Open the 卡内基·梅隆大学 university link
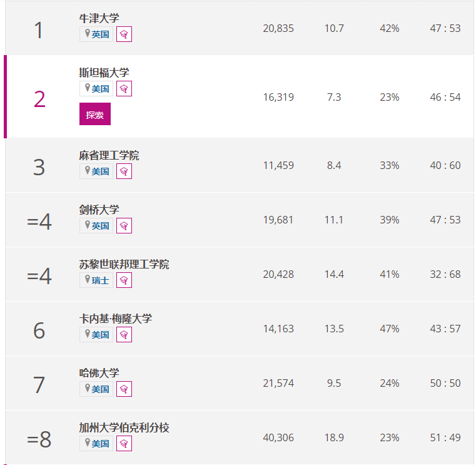Viewport: 476px width, 465px height. (x=115, y=319)
